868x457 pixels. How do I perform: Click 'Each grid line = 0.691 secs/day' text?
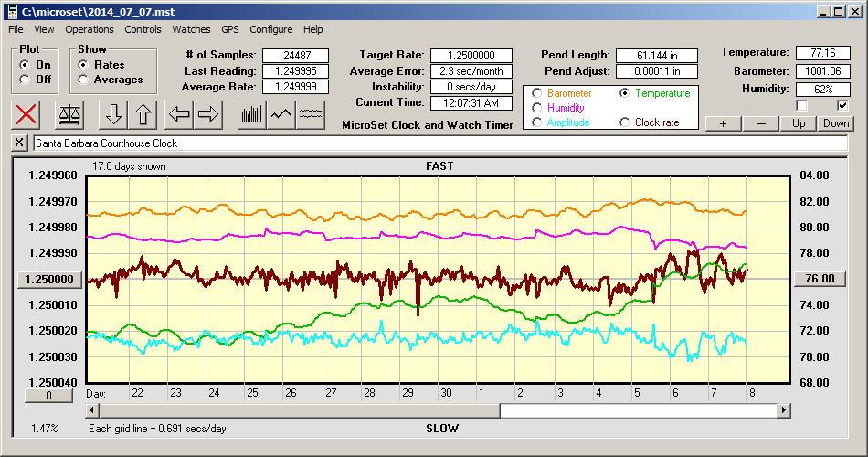(x=157, y=428)
